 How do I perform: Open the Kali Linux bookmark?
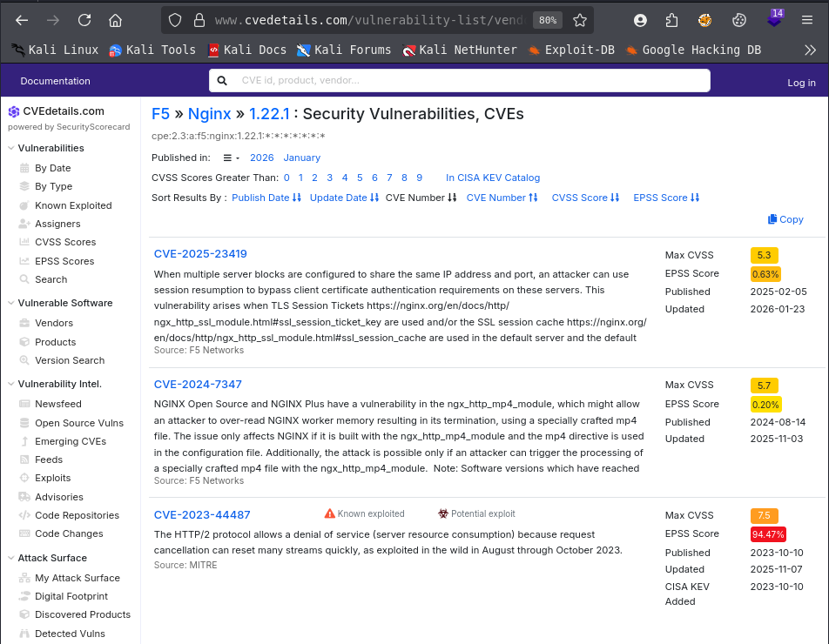[55, 50]
